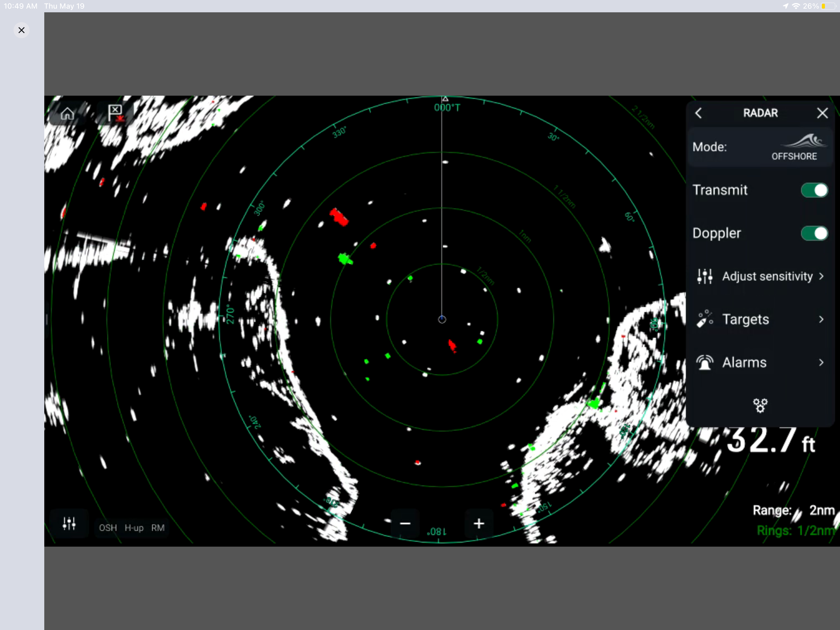The image size is (840, 630).
Task: Tap the Alarms beacon icon
Action: (x=705, y=362)
